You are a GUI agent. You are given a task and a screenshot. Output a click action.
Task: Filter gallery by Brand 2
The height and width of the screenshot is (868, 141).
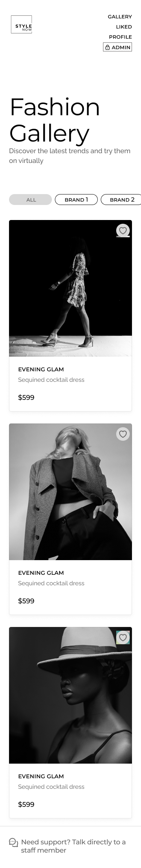click(x=121, y=199)
